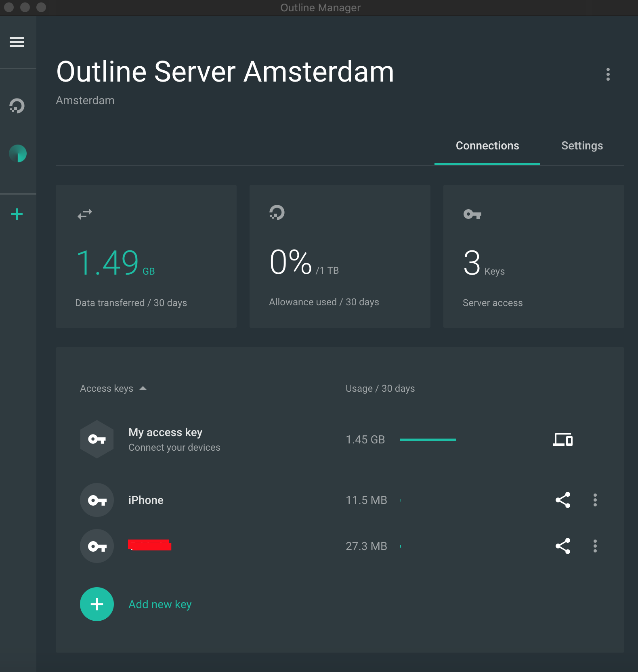The height and width of the screenshot is (672, 638).
Task: Switch to the Settings tab
Action: point(582,146)
